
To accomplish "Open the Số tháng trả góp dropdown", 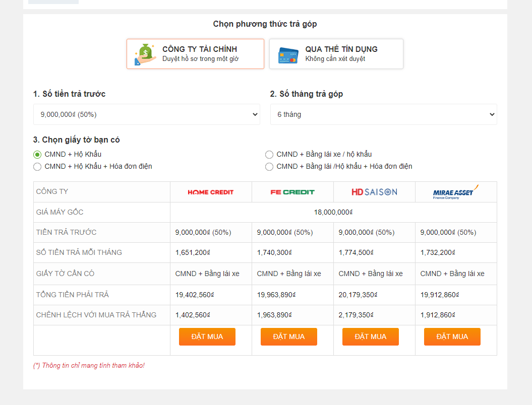I will 383,114.
